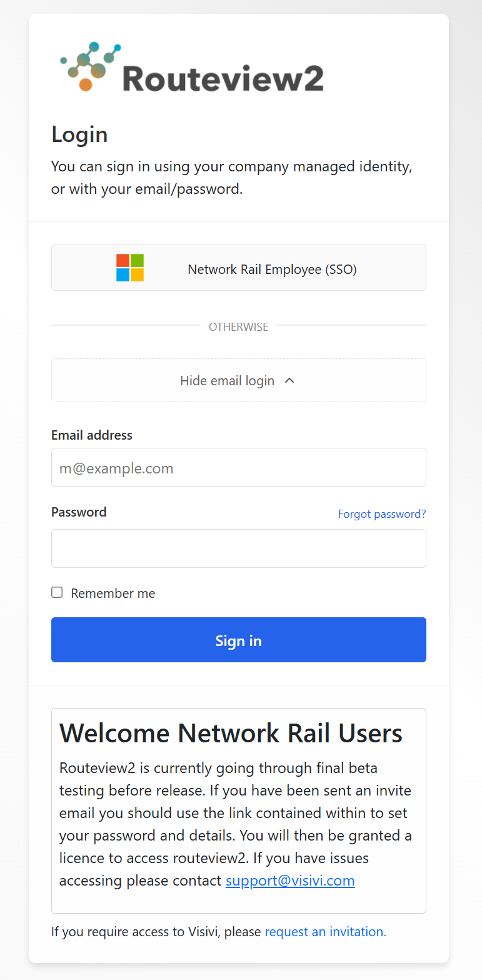Focus the Email address input field
This screenshot has width=482, height=980.
(x=238, y=467)
